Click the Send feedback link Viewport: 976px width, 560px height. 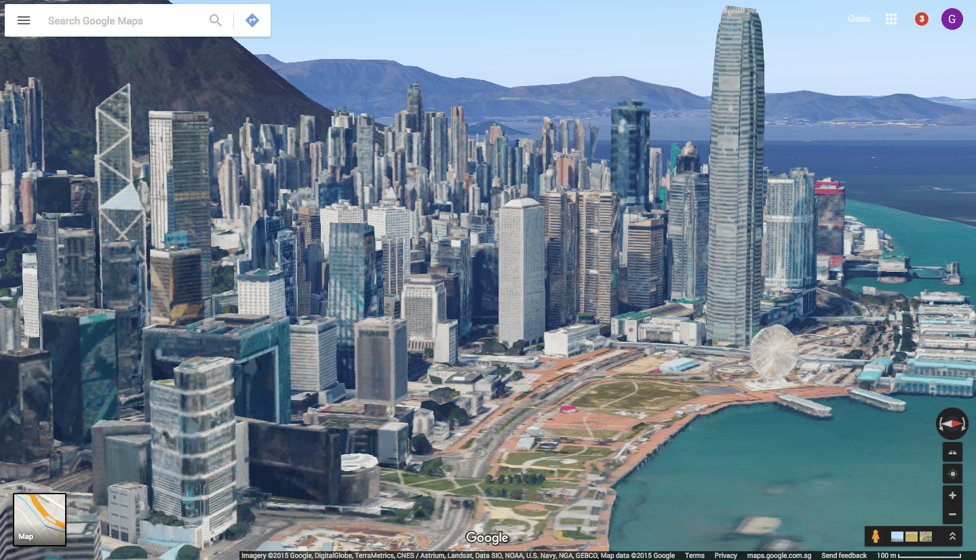coord(844,555)
